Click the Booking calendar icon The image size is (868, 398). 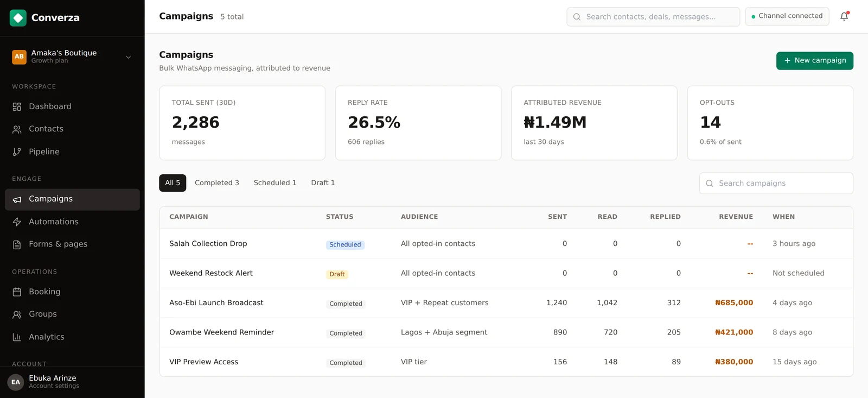tap(17, 292)
